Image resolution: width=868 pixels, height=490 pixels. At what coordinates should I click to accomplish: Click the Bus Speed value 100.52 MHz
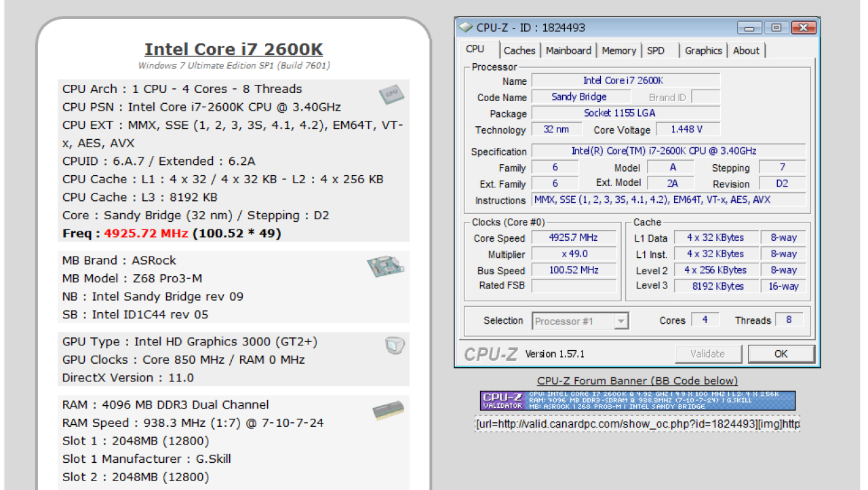(574, 270)
